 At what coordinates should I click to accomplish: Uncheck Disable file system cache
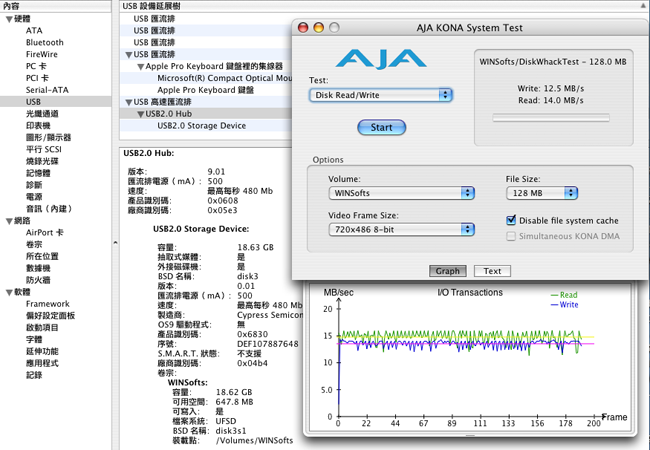click(x=511, y=220)
